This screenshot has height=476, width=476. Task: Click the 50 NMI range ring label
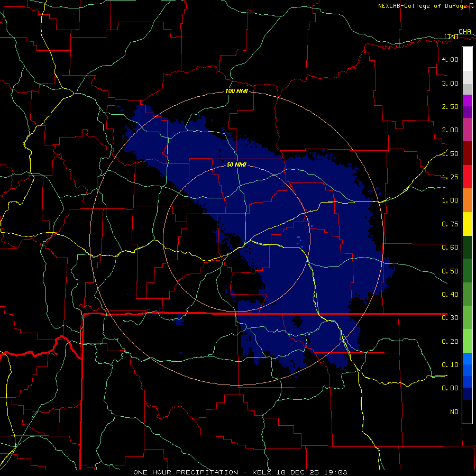click(x=236, y=165)
